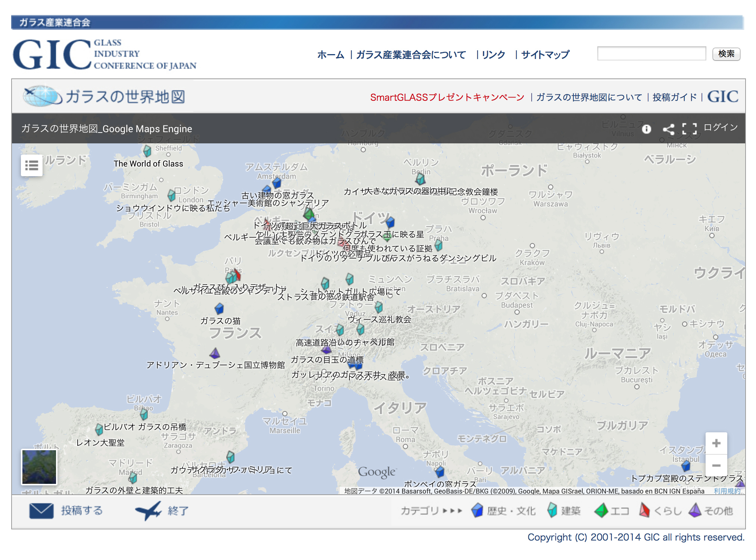Click the 終了 airplane icon
The width and height of the screenshot is (756, 560).
click(148, 511)
